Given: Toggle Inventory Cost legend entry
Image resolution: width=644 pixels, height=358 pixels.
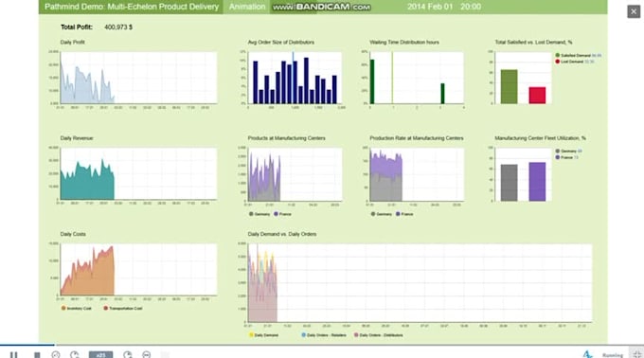Looking at the screenshot, I should click(x=77, y=308).
